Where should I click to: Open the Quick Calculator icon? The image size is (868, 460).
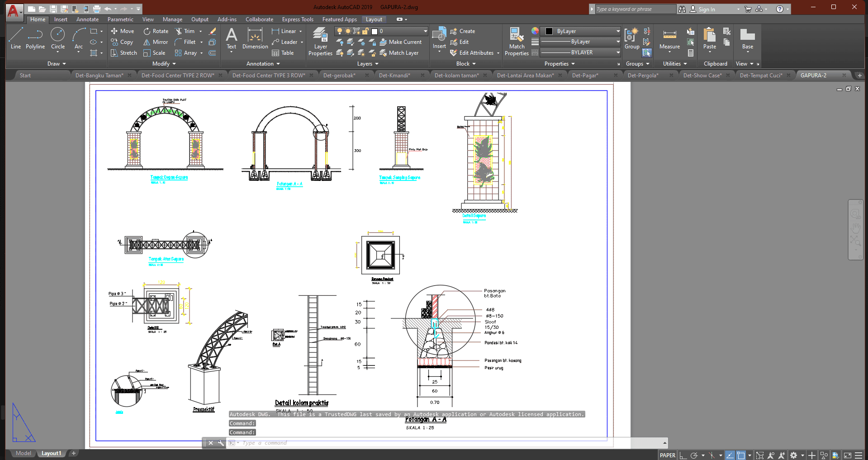pyautogui.click(x=691, y=53)
